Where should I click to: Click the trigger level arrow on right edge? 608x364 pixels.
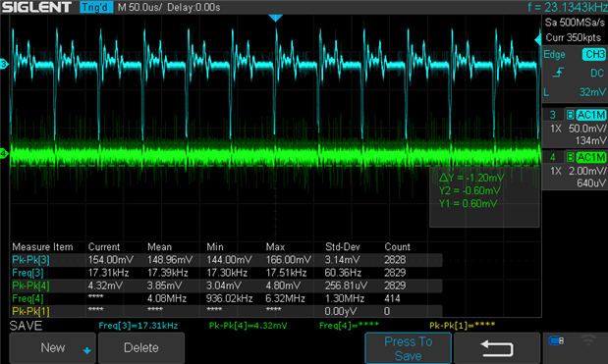(x=538, y=39)
